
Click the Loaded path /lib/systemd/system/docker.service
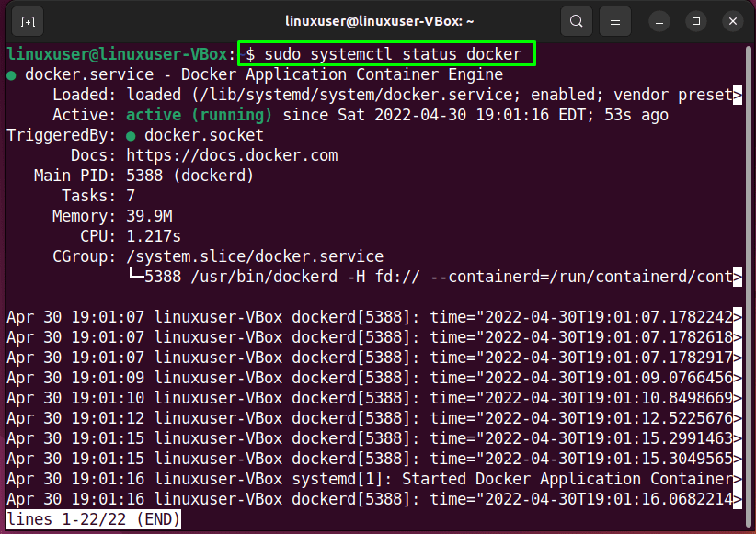coord(355,95)
